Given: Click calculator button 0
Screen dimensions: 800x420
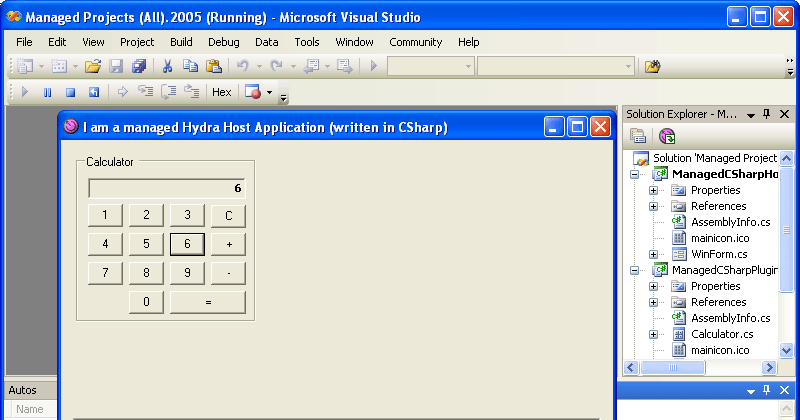Looking at the screenshot, I should tap(146, 302).
